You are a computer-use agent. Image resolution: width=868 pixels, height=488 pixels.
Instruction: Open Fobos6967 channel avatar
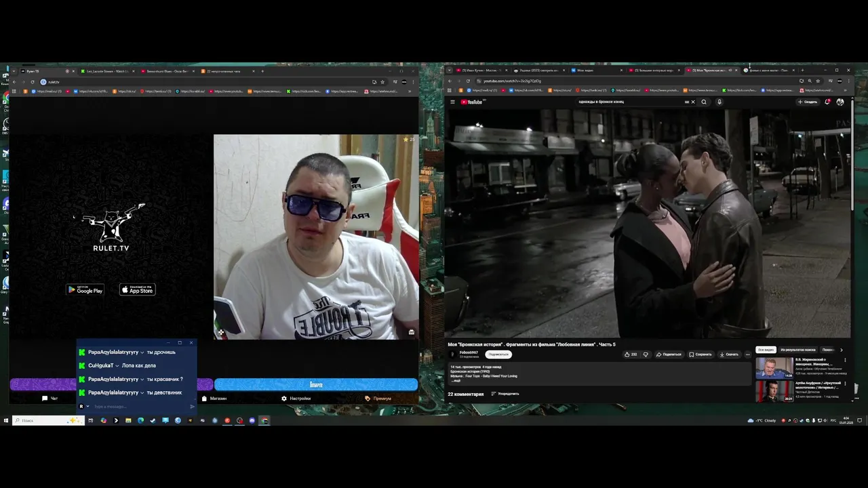tap(453, 354)
